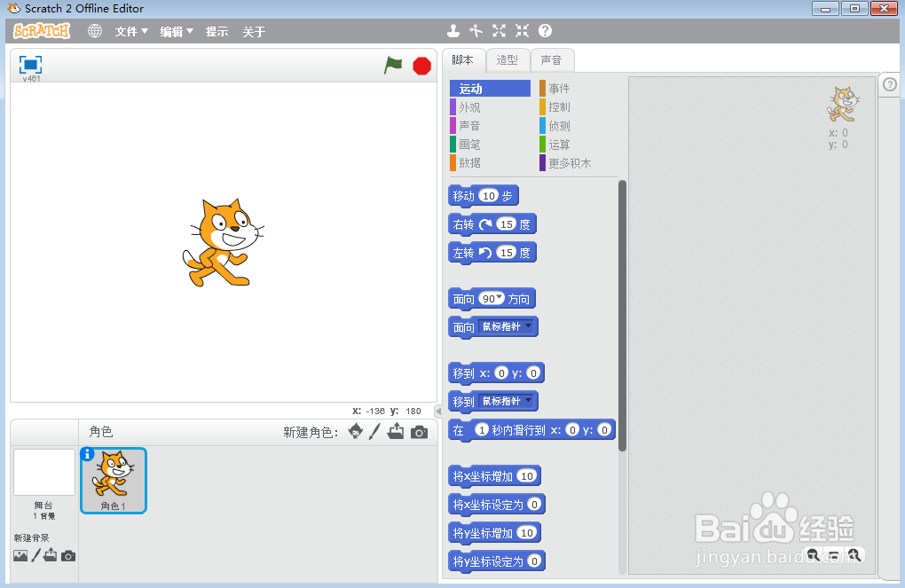Upload a sprite from file via upload icon
This screenshot has height=588, width=905.
point(395,431)
